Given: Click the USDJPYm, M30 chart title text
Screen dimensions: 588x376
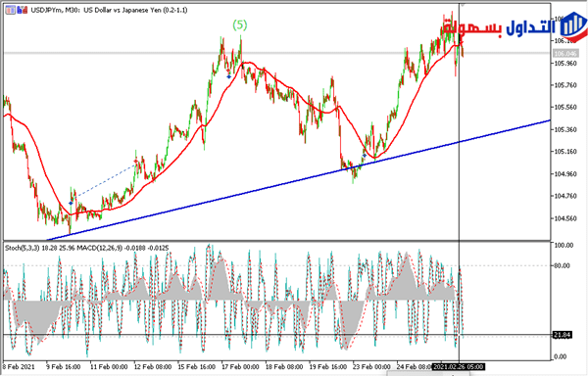Looking at the screenshot, I should tap(109, 10).
